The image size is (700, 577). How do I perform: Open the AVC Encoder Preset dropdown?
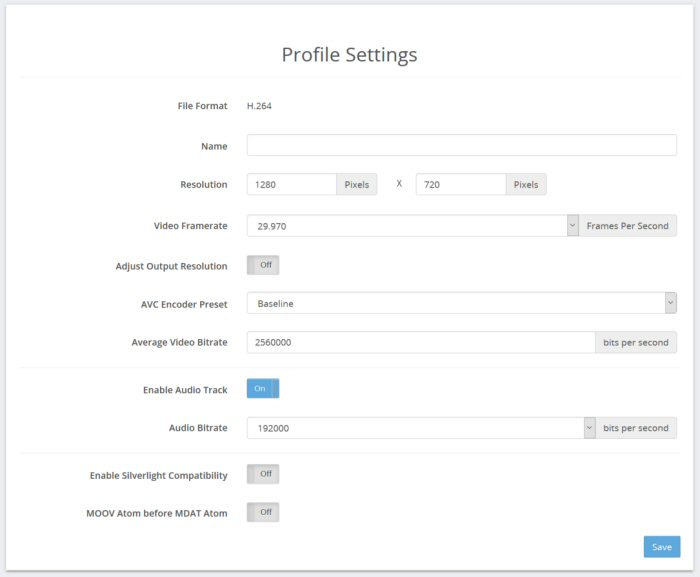[462, 303]
